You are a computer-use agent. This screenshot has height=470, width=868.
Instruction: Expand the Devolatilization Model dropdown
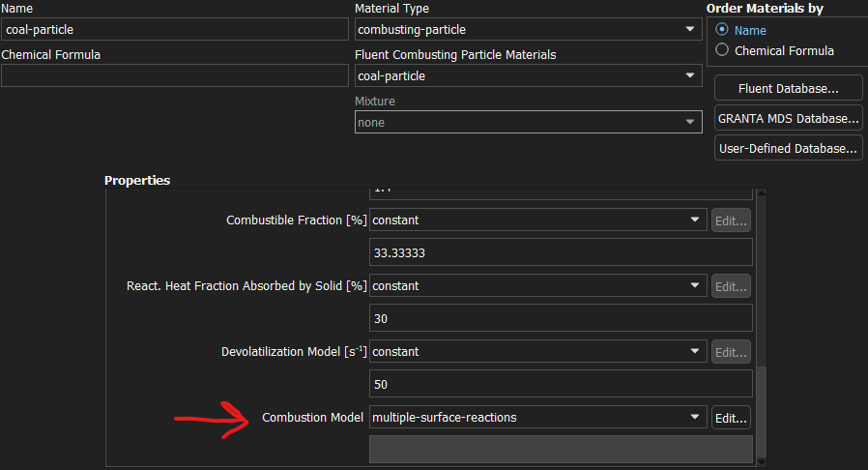point(538,352)
